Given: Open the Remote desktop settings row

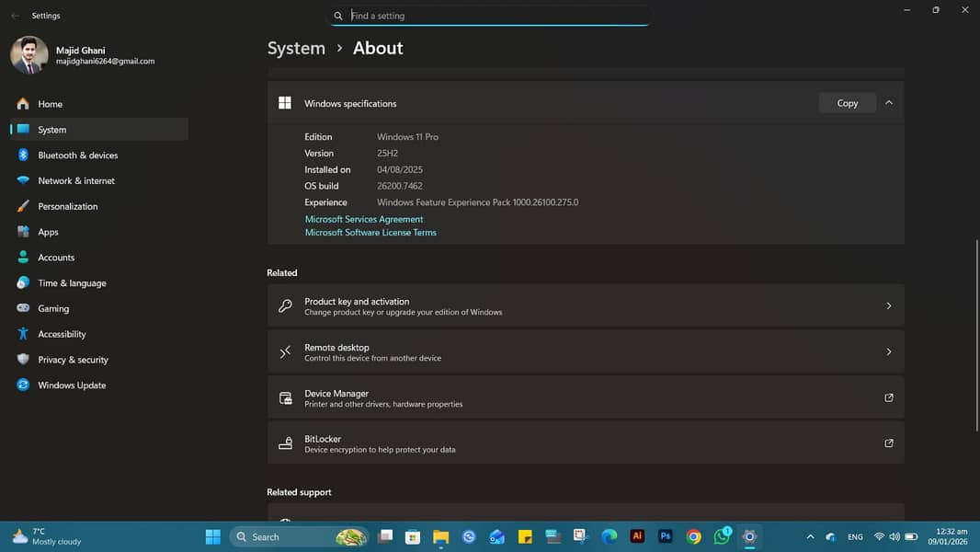Looking at the screenshot, I should 585,351.
